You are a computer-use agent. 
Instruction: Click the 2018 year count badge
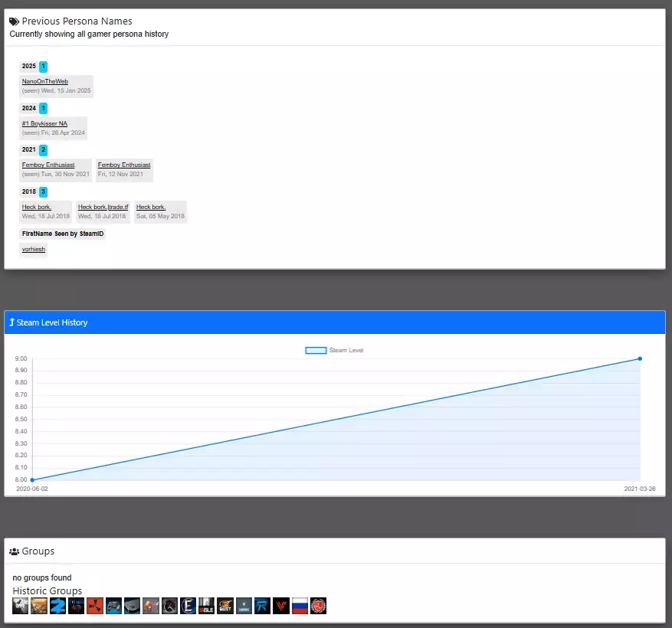[x=44, y=191]
